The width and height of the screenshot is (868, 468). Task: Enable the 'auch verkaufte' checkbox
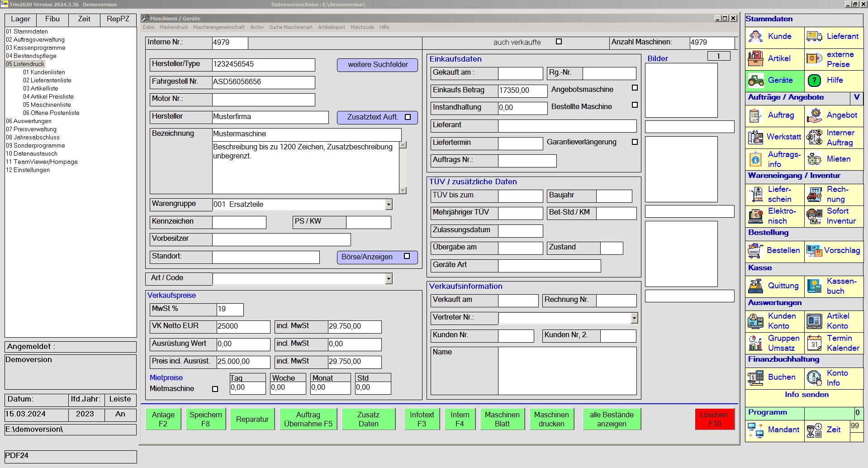coord(559,42)
